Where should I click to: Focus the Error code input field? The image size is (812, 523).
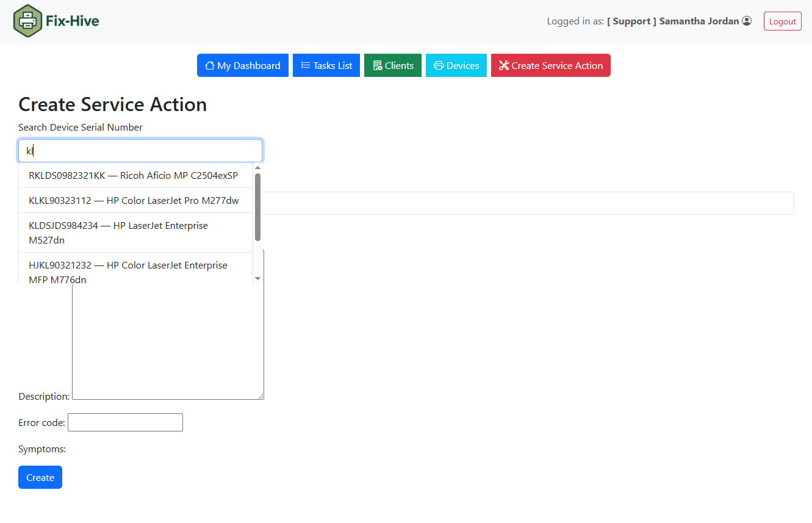[125, 422]
